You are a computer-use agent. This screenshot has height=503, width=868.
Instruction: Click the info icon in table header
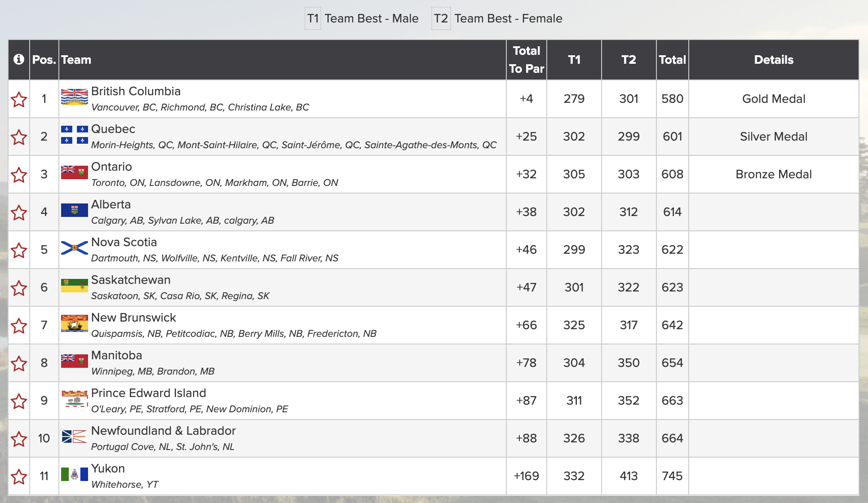[19, 59]
